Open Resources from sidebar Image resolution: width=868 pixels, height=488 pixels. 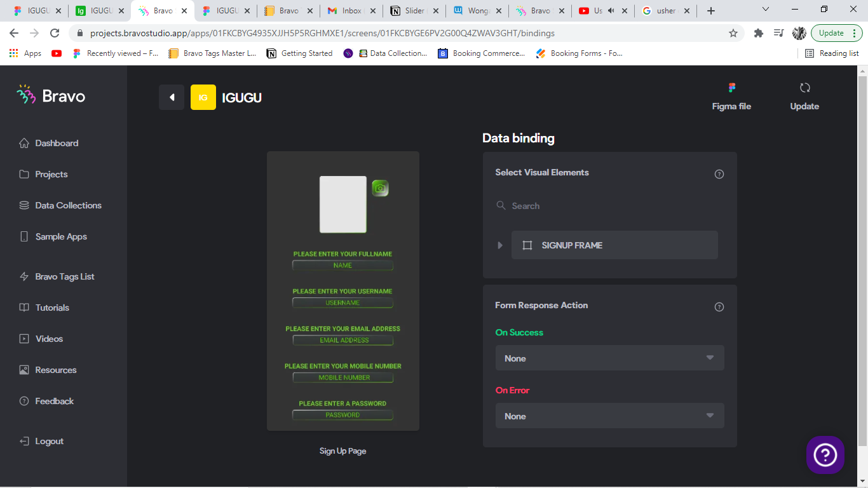click(48, 370)
